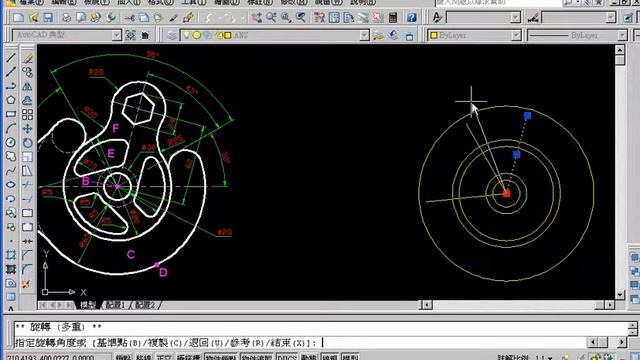Click the red hot grip at circle center
640x360 pixels.
507,193
